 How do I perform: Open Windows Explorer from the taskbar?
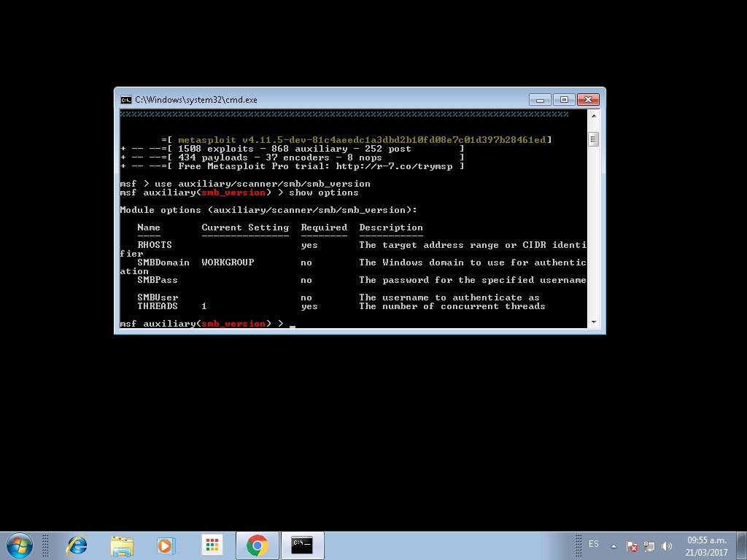pos(121,545)
